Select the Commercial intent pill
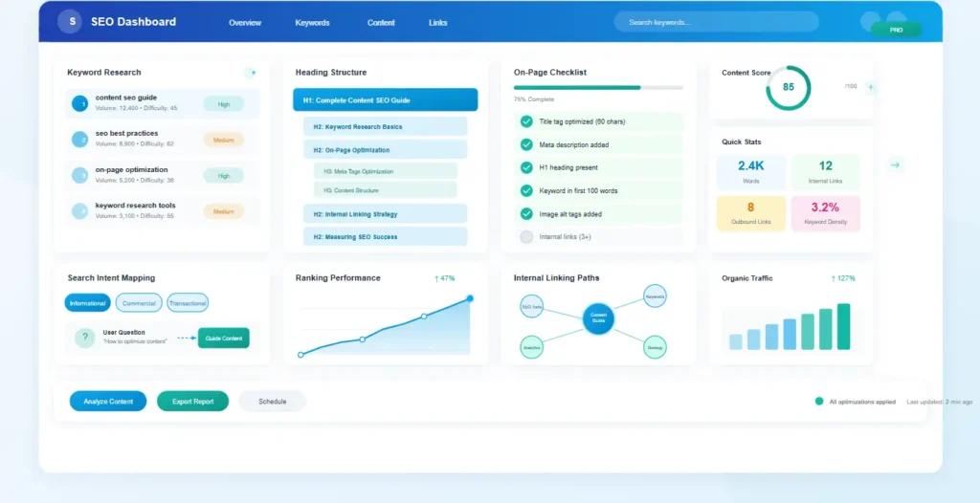 [x=139, y=303]
